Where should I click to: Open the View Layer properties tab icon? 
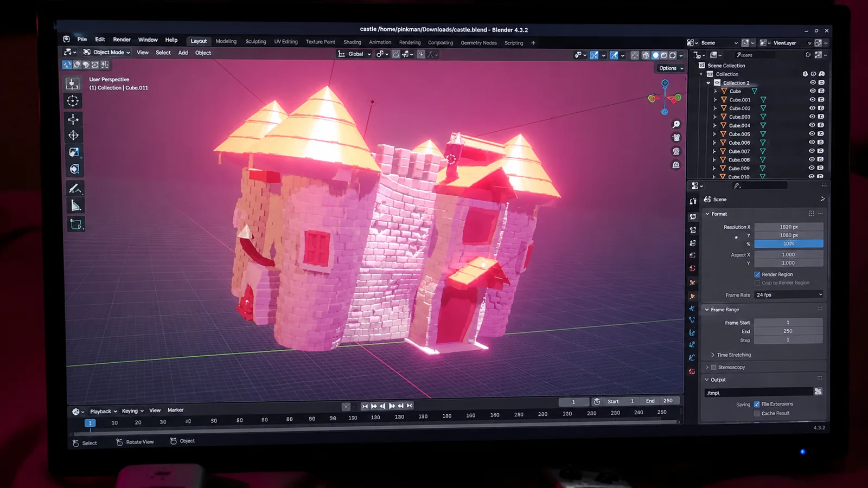693,243
